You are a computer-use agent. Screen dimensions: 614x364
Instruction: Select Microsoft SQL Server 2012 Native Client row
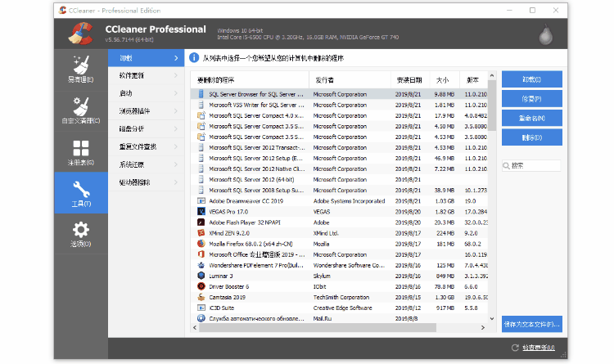tap(339, 169)
